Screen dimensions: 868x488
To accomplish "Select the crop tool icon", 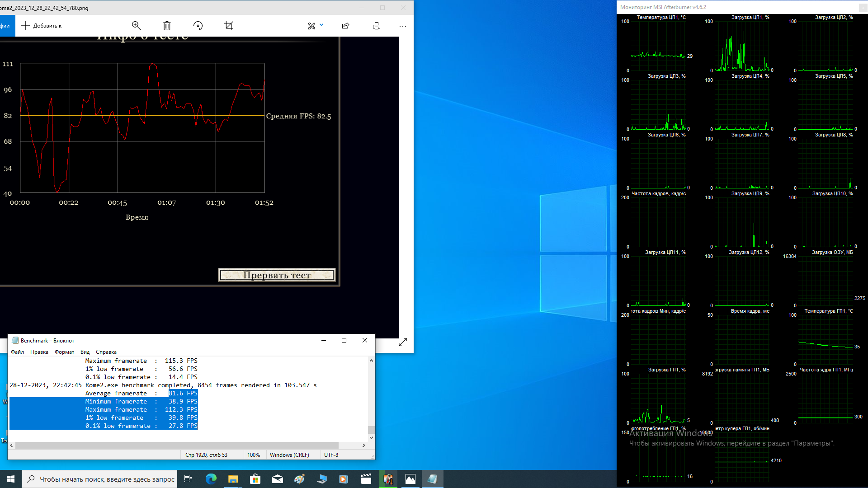I will pyautogui.click(x=229, y=26).
